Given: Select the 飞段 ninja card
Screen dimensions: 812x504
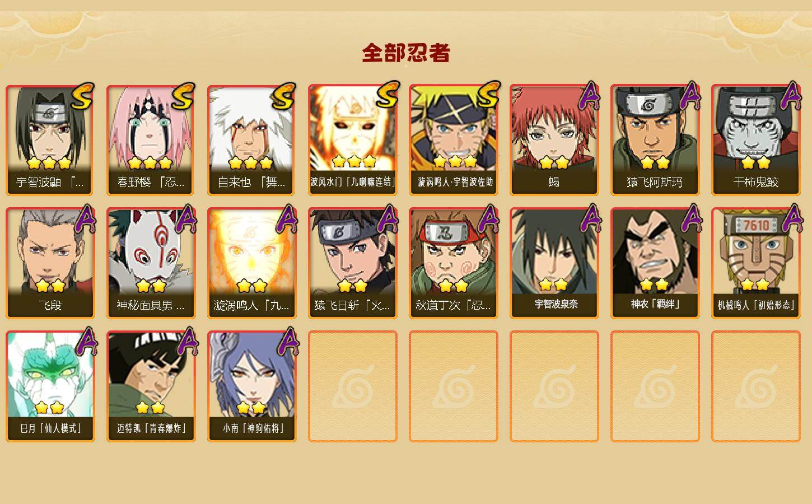Looking at the screenshot, I should click(50, 263).
